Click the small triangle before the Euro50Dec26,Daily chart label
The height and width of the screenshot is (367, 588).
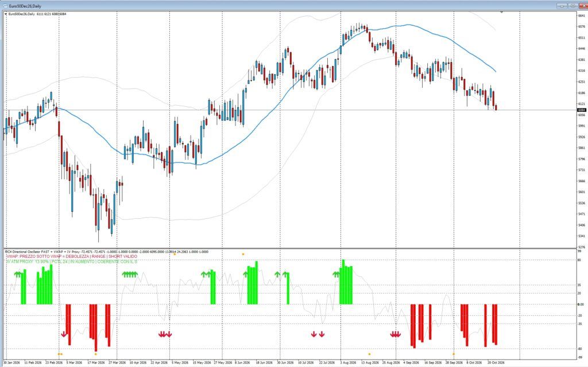(6, 14)
